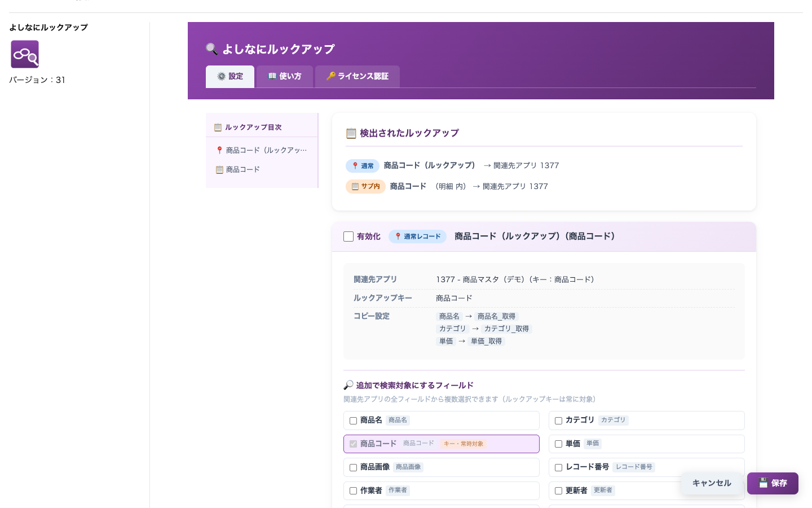
Task: Click the キャンセル button
Action: click(x=712, y=483)
